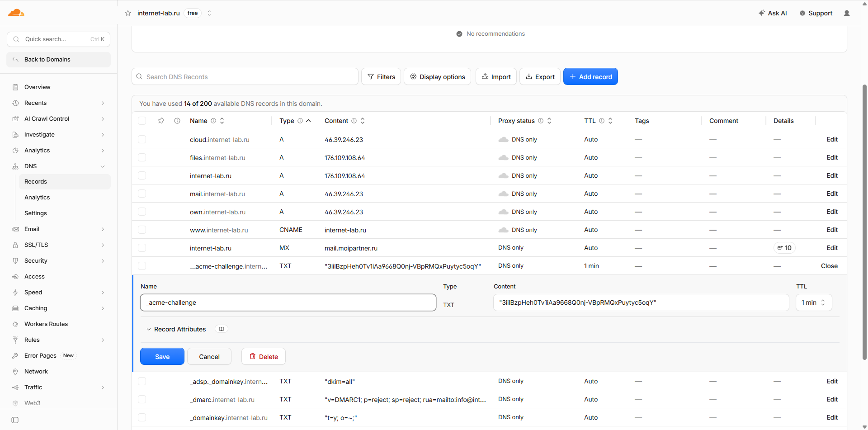Screen dimensions: 868x430
Task: Open the user account icon
Action: (x=847, y=13)
